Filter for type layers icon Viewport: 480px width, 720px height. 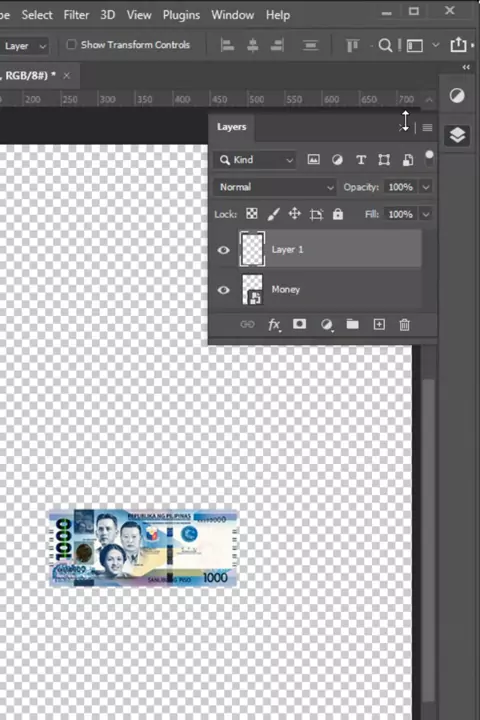(361, 160)
